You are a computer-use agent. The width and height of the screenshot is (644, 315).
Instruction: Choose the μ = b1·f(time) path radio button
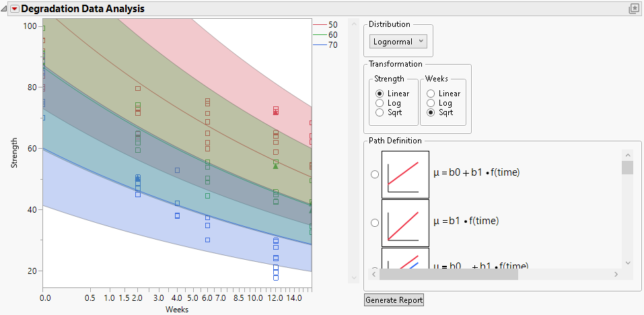click(x=375, y=222)
